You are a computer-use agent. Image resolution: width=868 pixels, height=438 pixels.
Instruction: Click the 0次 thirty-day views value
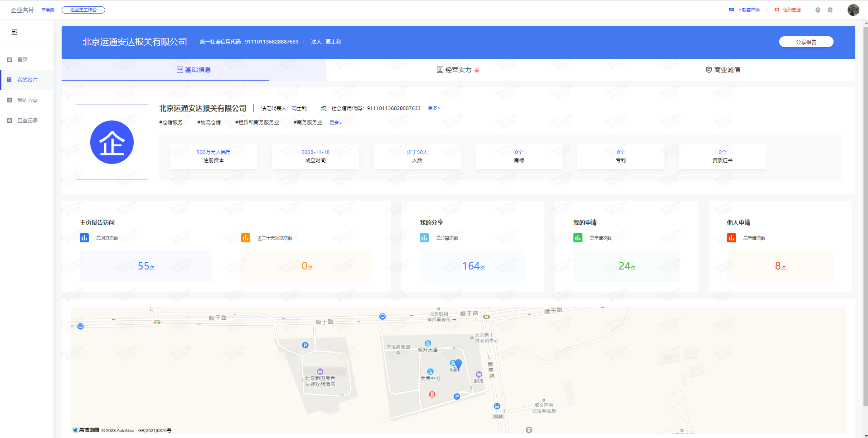307,266
